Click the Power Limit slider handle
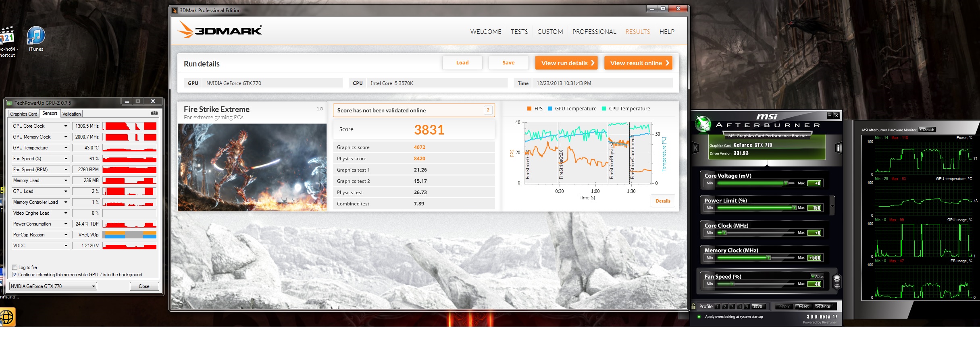The image size is (980, 348). pos(794,208)
